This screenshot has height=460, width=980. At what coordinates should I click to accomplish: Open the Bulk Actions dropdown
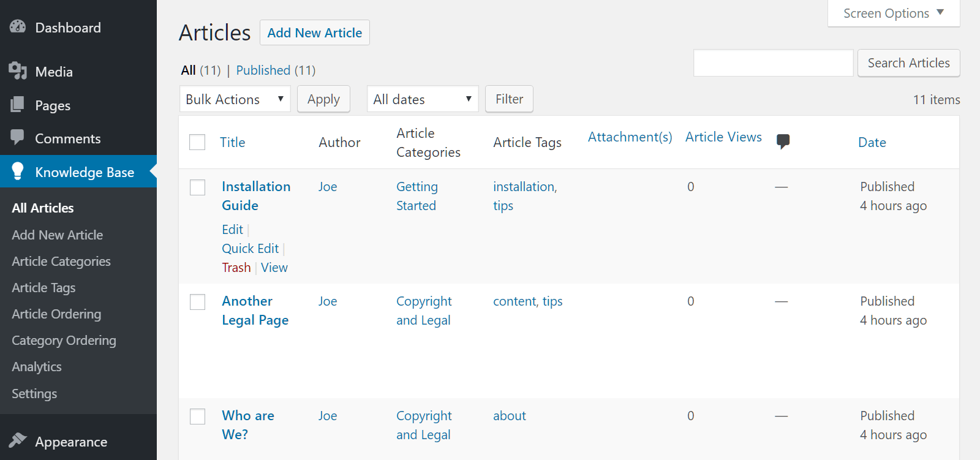pyautogui.click(x=235, y=99)
